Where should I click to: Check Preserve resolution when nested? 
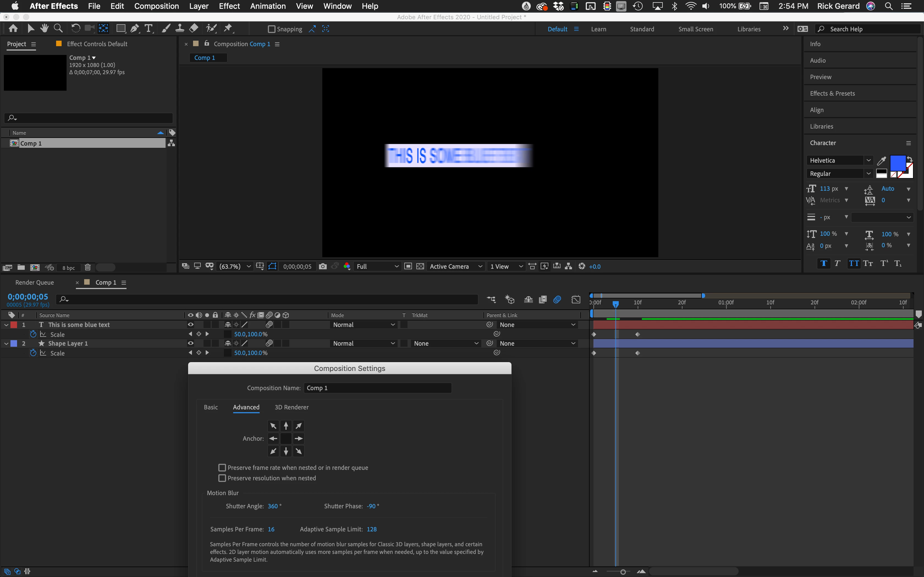[x=222, y=478]
